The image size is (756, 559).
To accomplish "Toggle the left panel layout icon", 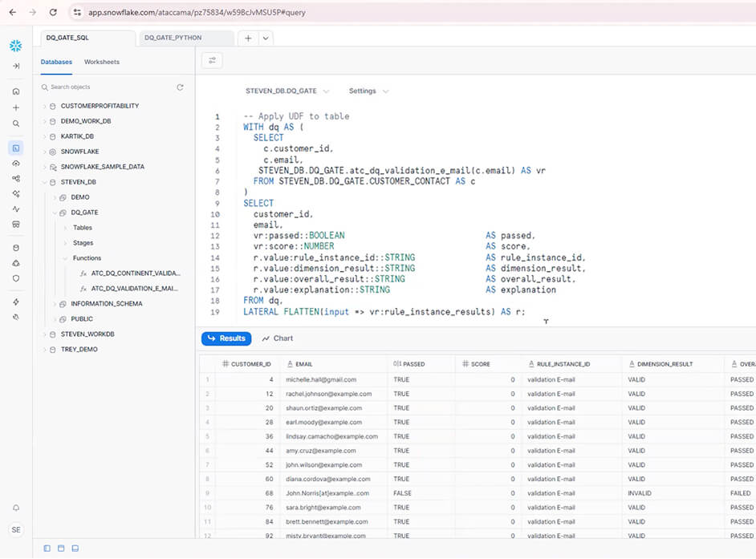I will pos(47,548).
